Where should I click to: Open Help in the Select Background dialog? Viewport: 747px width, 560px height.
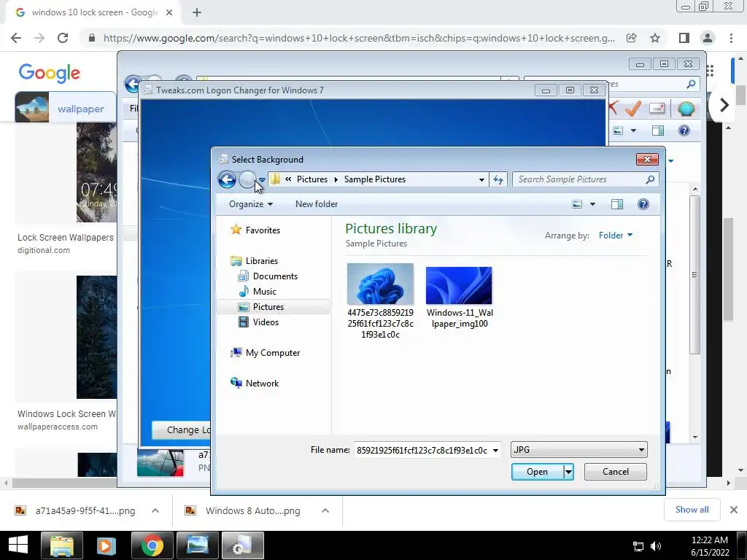pyautogui.click(x=643, y=204)
